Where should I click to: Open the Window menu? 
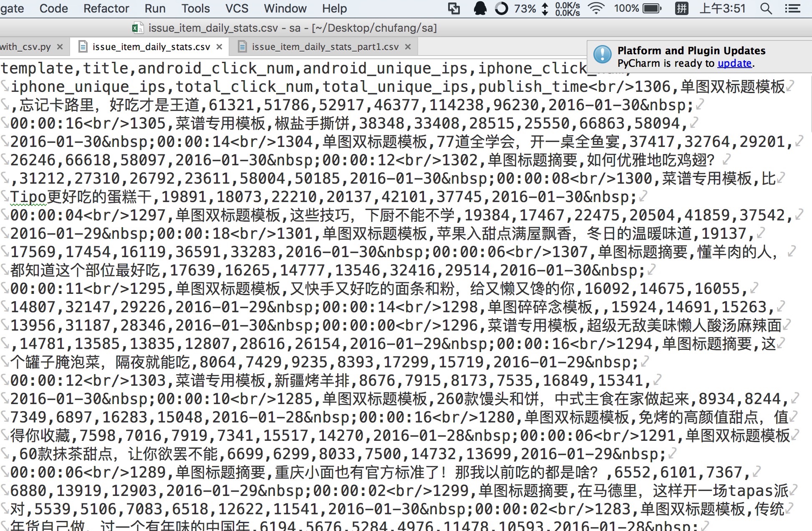(285, 8)
